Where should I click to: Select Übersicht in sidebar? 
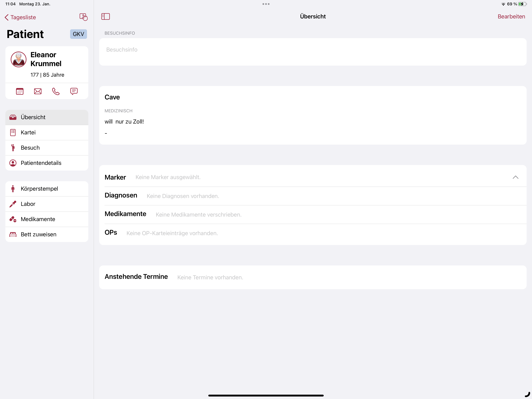point(47,117)
